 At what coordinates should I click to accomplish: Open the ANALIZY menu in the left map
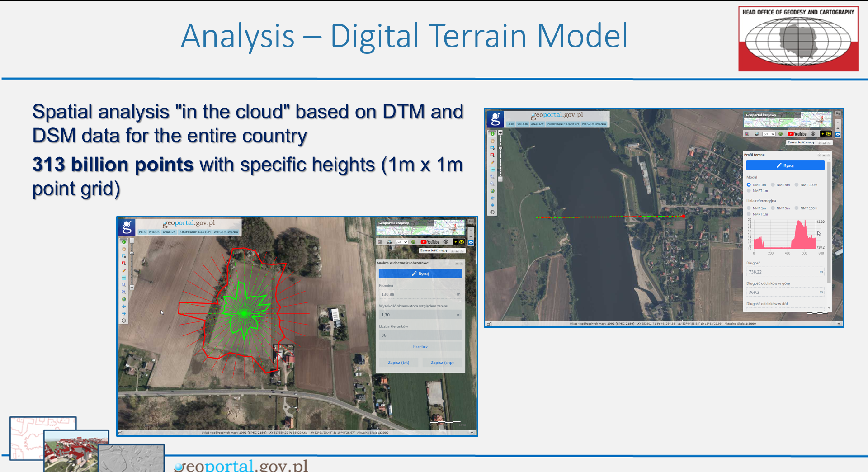[x=169, y=232]
